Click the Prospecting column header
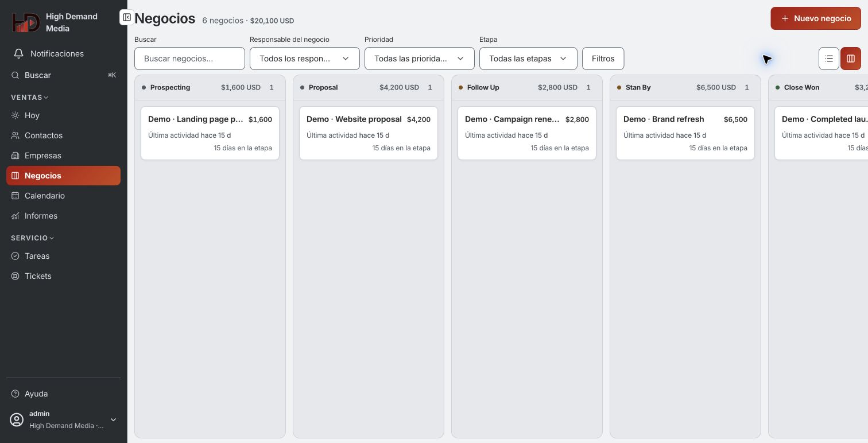The height and width of the screenshot is (443, 868). [210, 88]
